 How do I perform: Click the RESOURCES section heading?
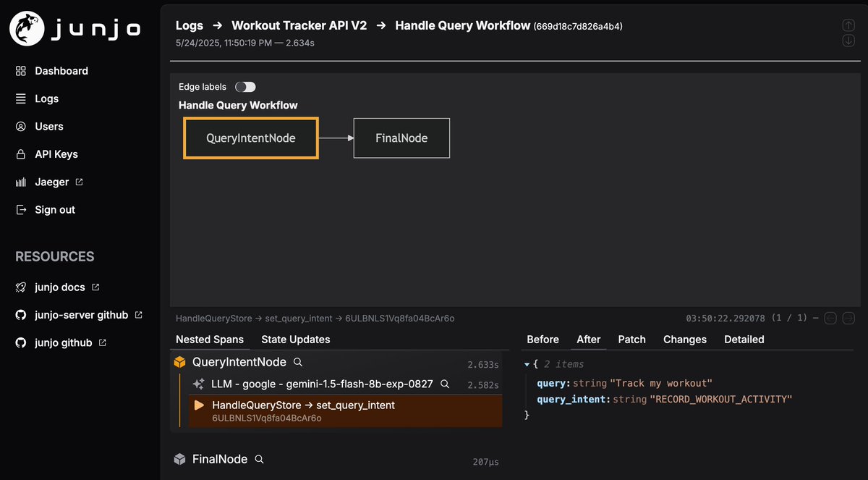pyautogui.click(x=55, y=256)
